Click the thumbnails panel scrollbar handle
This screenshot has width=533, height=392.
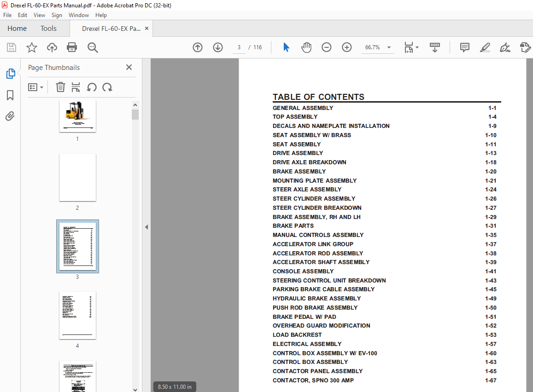(x=135, y=115)
